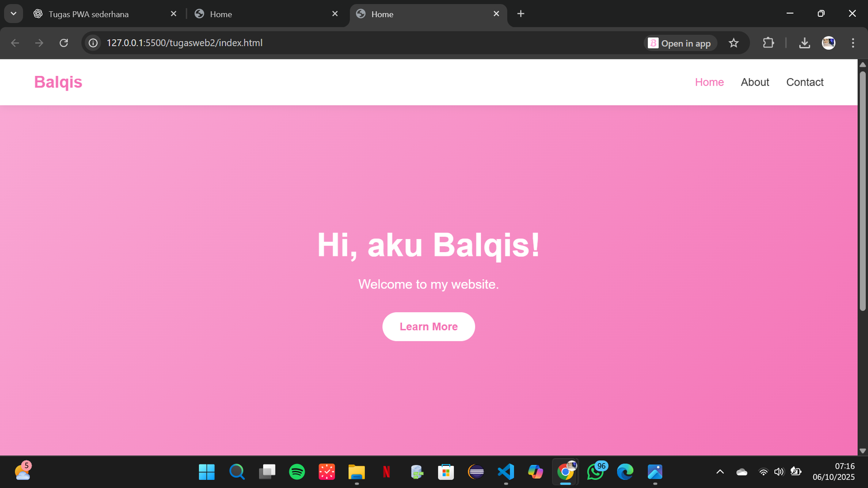Click the Open in app button
This screenshot has width=868, height=488.
680,43
